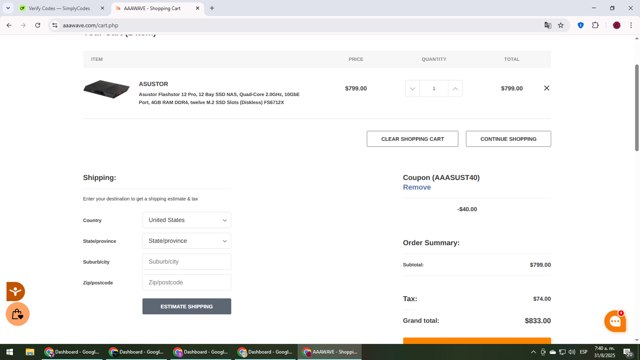Screen dimensions: 640x360
Task: Open the taskbar clock and date
Action: [x=605, y=352]
